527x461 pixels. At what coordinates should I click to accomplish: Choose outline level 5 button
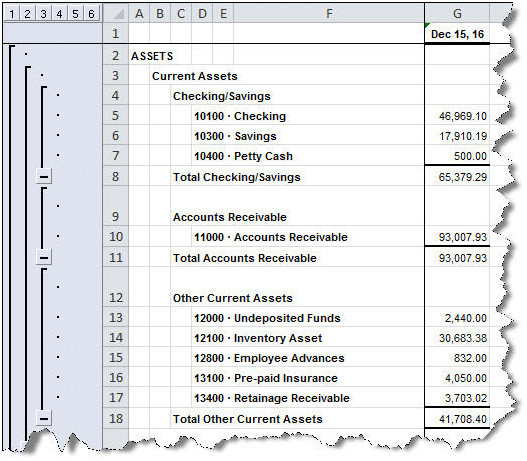click(x=75, y=14)
